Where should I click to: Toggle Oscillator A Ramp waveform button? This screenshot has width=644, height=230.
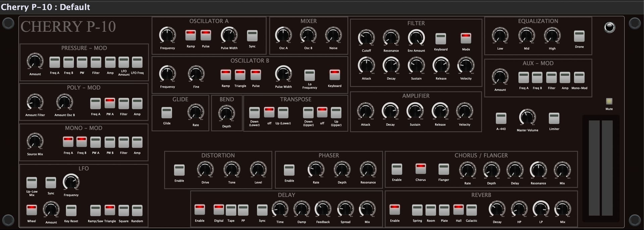[191, 36]
